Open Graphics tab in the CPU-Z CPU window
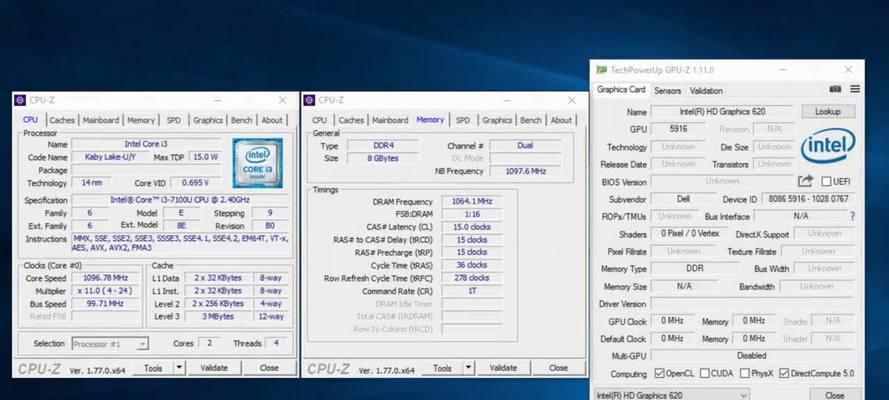 click(x=208, y=120)
